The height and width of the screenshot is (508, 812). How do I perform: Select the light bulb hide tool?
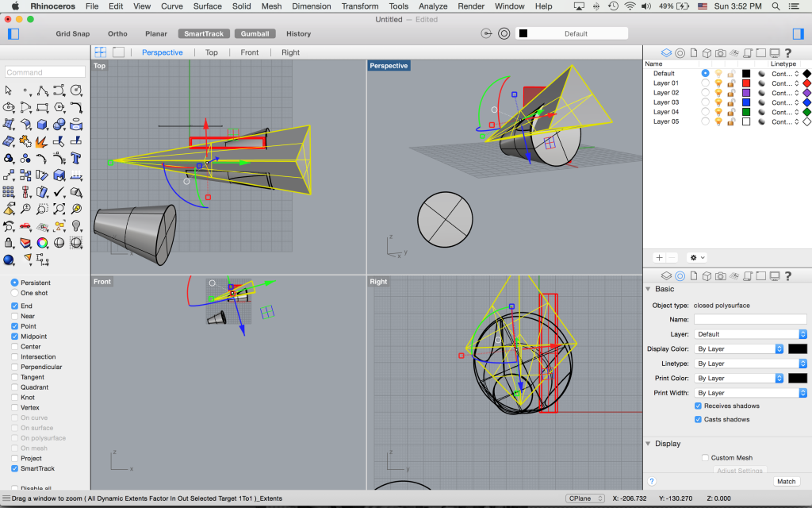(x=76, y=226)
